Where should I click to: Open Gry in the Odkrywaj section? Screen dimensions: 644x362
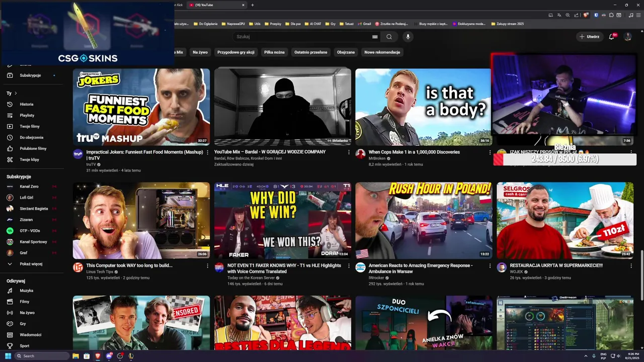pos(23,324)
